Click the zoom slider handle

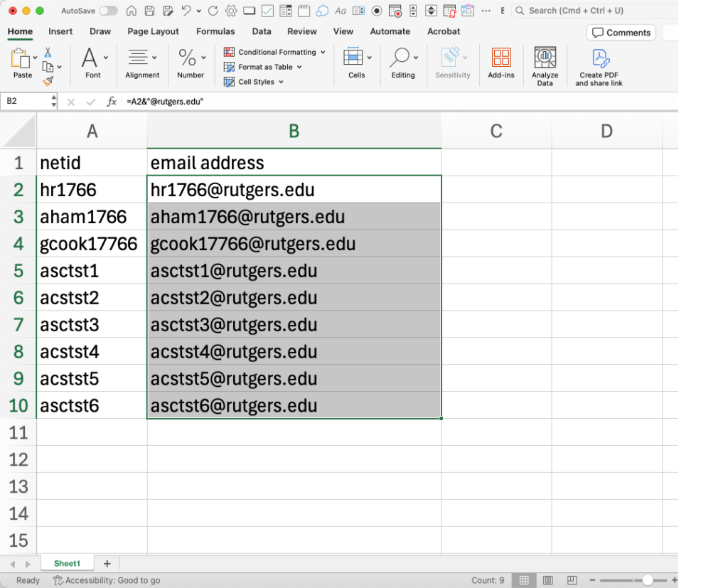647,580
